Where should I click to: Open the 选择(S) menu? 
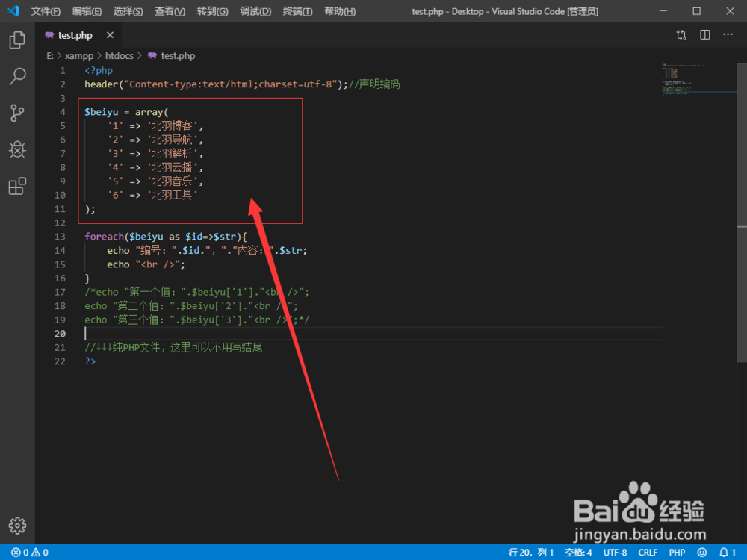coord(128,11)
